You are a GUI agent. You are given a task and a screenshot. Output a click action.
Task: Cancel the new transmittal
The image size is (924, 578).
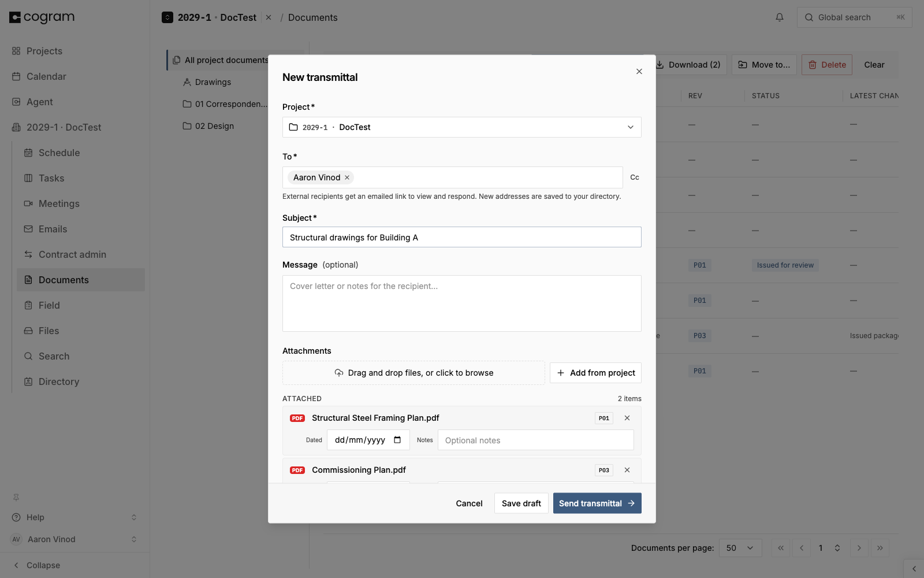469,503
